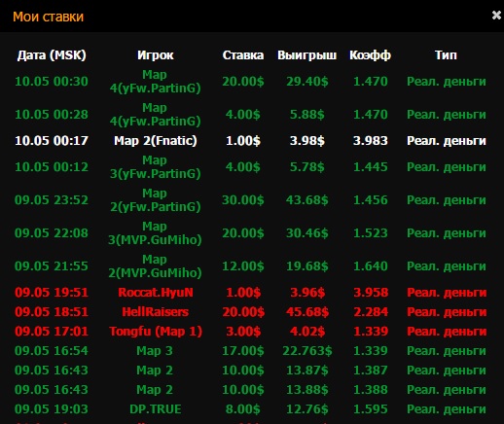Select the coefficient 3.958
The height and width of the screenshot is (424, 504).
(x=371, y=293)
